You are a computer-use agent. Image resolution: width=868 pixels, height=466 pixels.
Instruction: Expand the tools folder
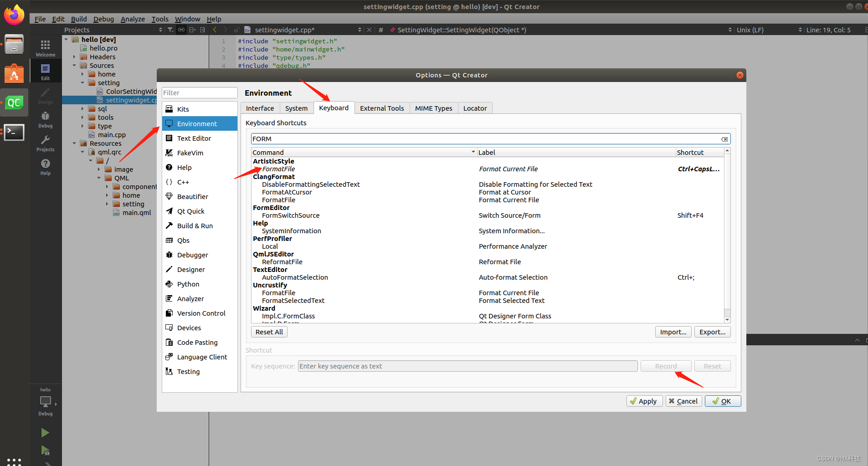(82, 118)
